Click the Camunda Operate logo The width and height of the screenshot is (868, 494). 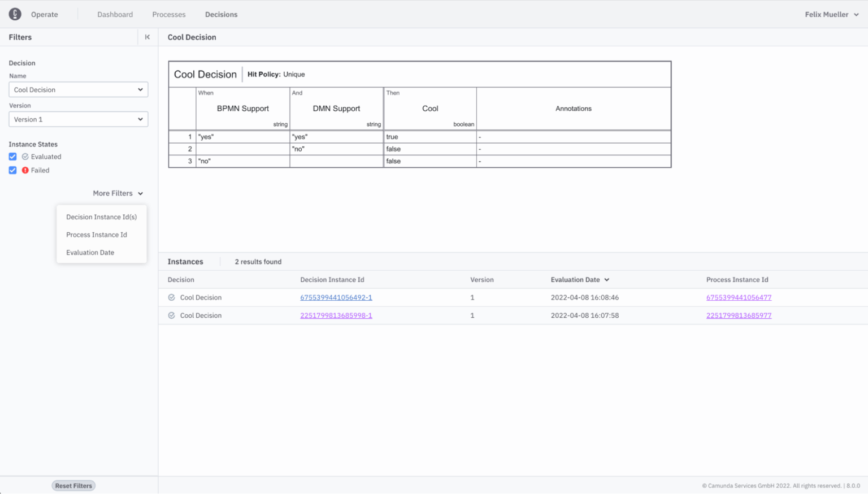pyautogui.click(x=15, y=14)
